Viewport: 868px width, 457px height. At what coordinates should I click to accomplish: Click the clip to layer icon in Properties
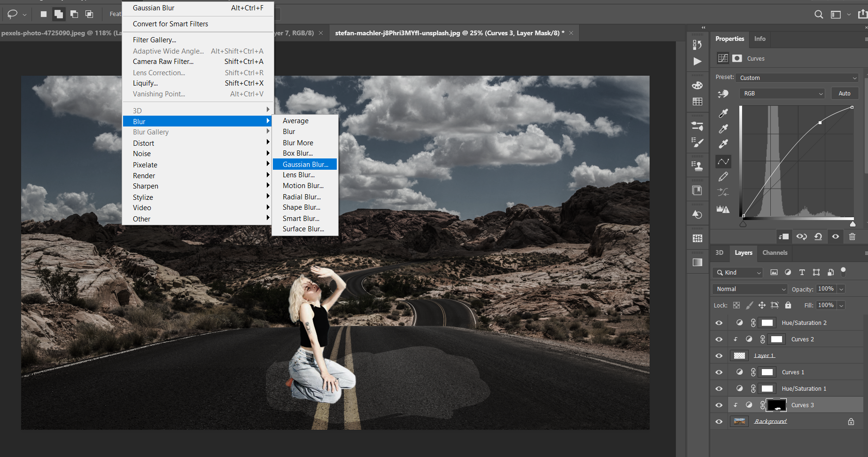(783, 236)
